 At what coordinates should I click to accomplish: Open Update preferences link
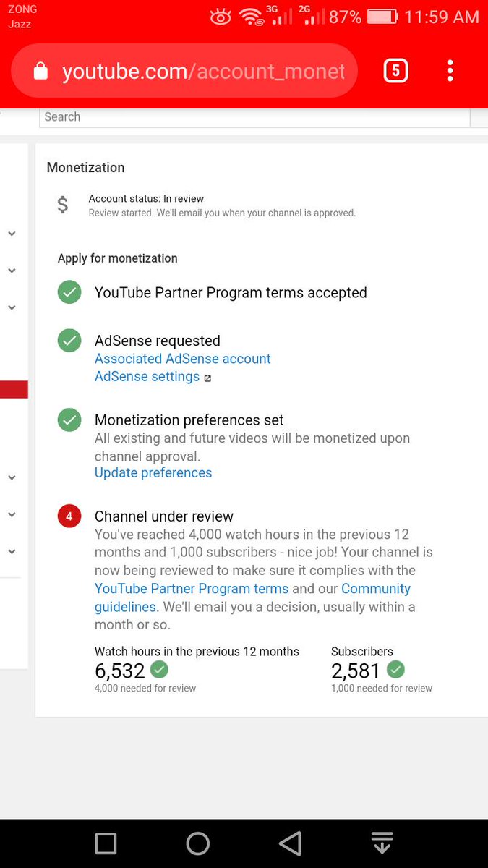point(153,473)
